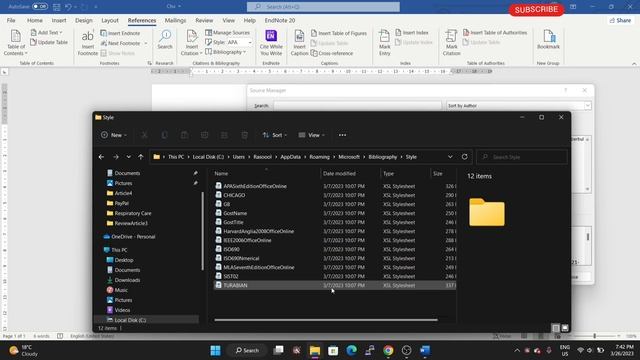This screenshot has width=640, height=360.
Task: Switch to the Insert ribbon tab
Action: 59,20
